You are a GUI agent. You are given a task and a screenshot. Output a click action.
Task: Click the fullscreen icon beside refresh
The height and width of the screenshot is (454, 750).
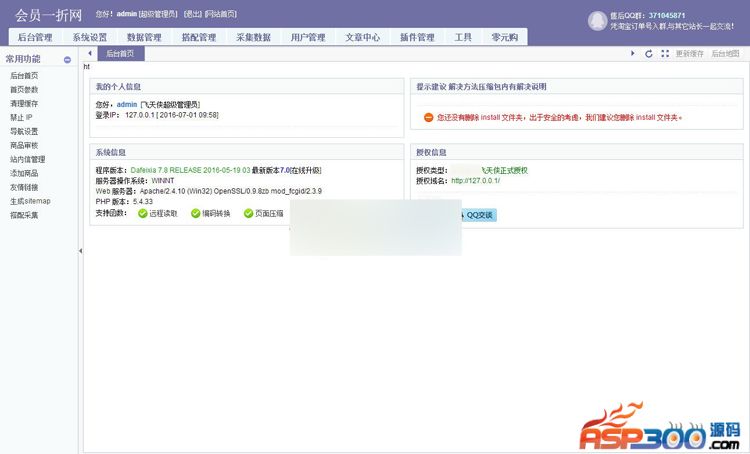(x=665, y=53)
